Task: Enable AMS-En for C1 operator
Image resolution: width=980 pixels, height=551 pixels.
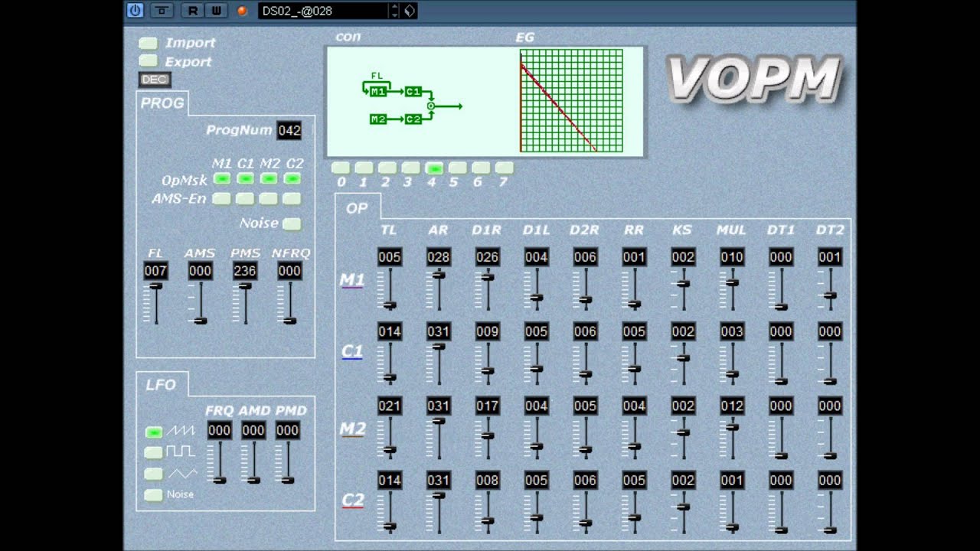Action: [x=245, y=199]
